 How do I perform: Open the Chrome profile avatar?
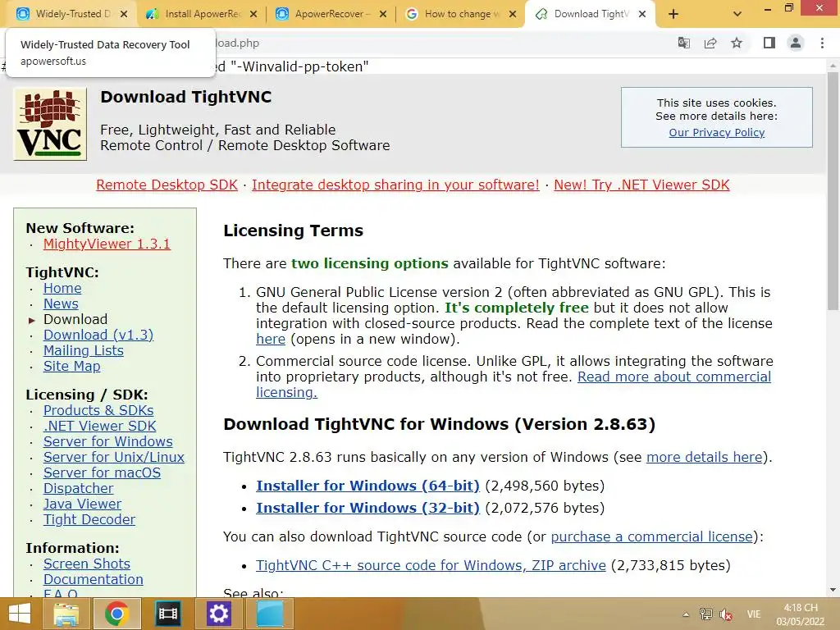click(796, 43)
